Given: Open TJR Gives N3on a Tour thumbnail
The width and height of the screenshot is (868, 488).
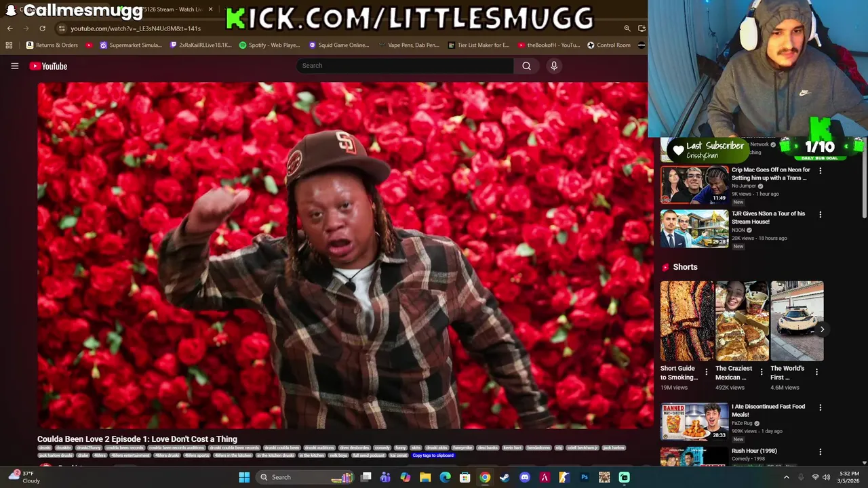Looking at the screenshot, I should (694, 228).
